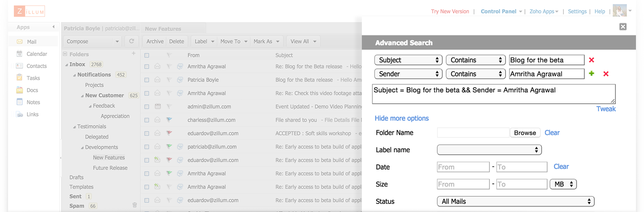The height and width of the screenshot is (212, 644).
Task: Check the select-all messages checkbox
Action: tap(147, 55)
